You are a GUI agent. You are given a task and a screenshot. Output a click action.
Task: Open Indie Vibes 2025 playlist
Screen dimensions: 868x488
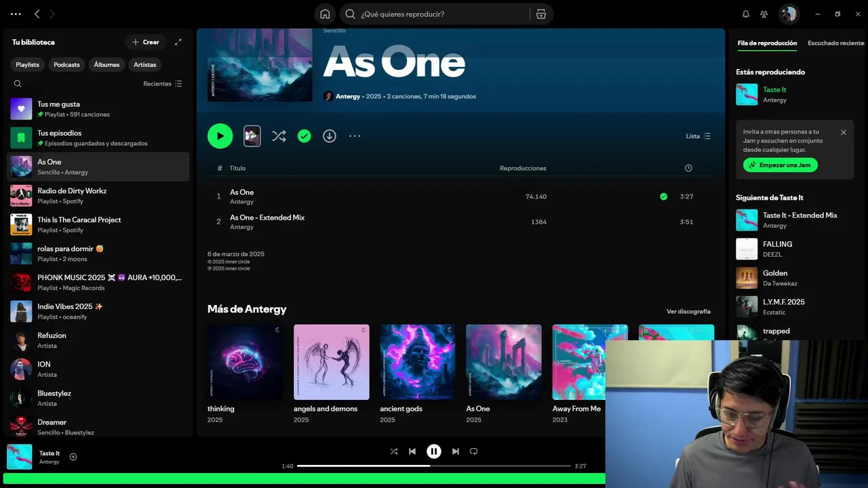point(98,311)
